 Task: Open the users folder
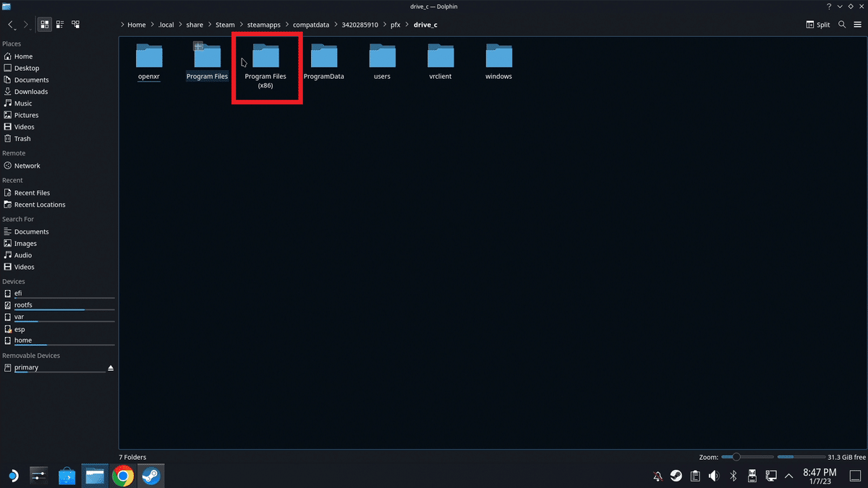382,62
